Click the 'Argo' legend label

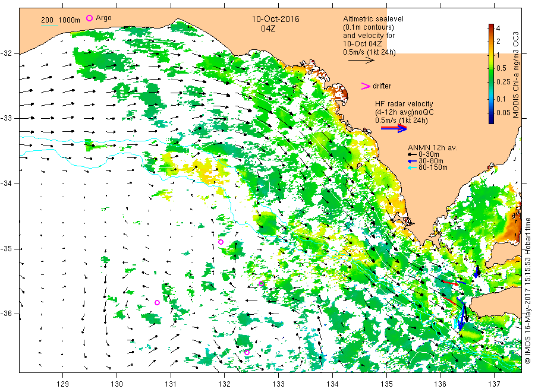[103, 18]
